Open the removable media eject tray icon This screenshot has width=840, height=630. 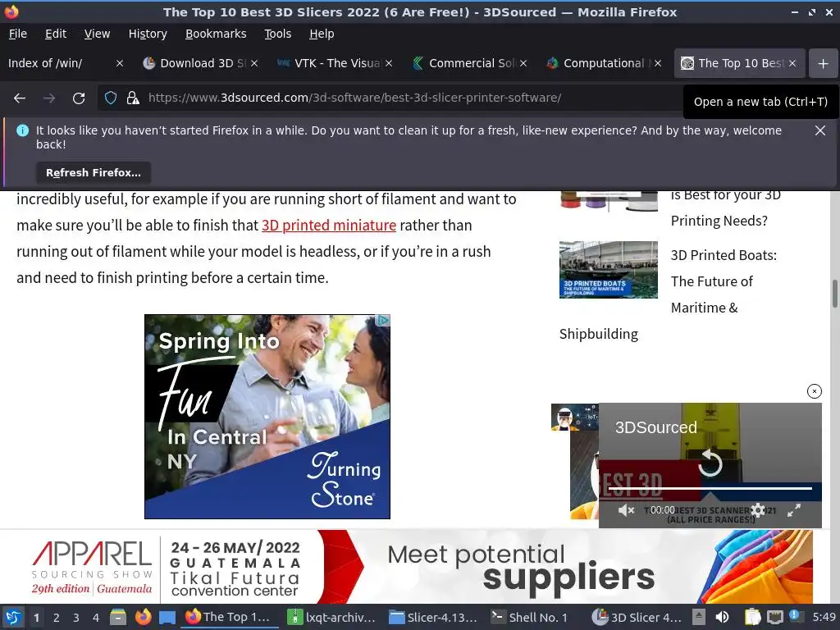click(x=699, y=617)
